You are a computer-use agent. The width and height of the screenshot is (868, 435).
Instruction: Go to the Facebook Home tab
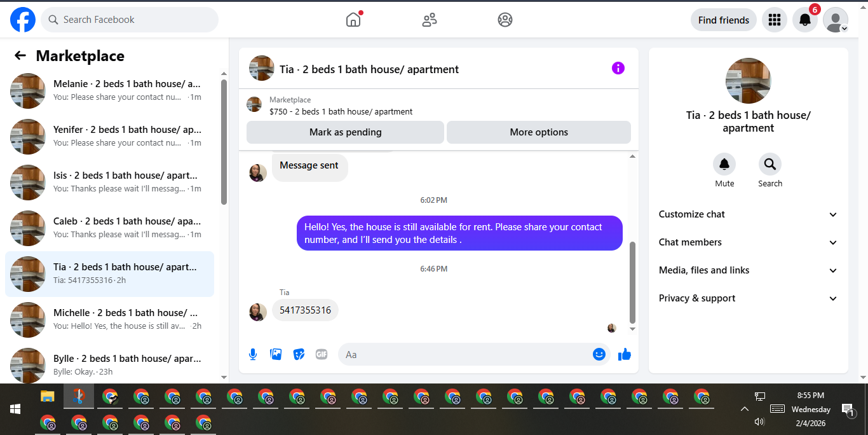coord(353,20)
